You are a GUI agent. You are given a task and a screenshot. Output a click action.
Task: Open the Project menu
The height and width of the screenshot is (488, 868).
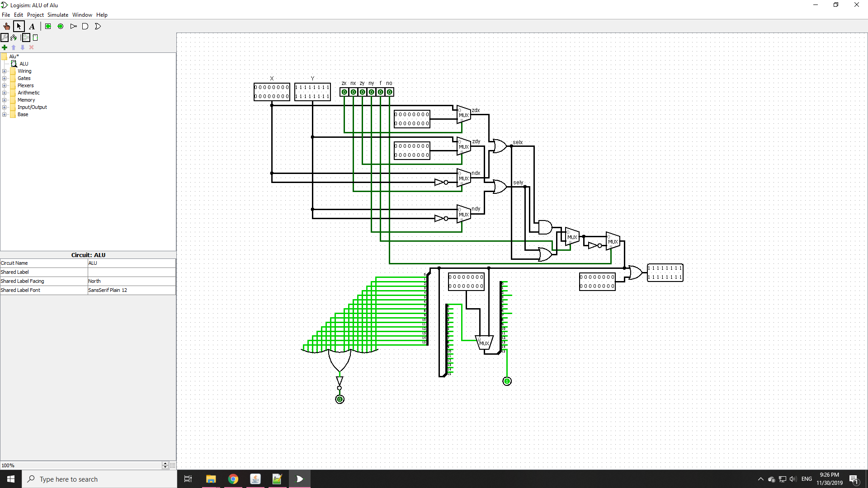pos(35,14)
